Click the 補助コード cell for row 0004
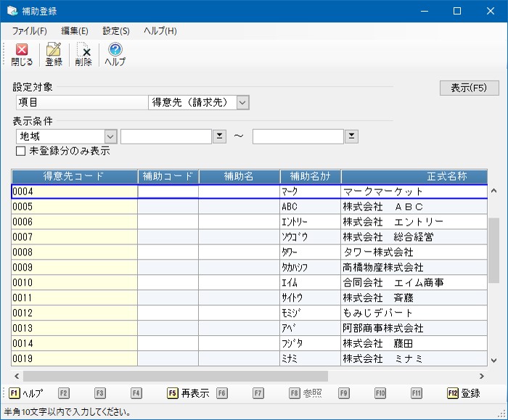The height and width of the screenshot is (420, 508). coord(168,192)
